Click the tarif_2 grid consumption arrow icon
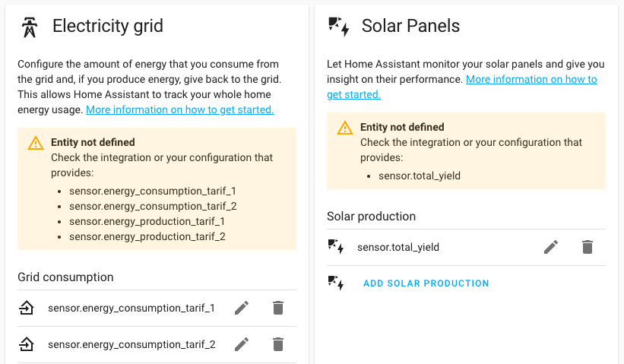624x364 pixels. (x=27, y=344)
